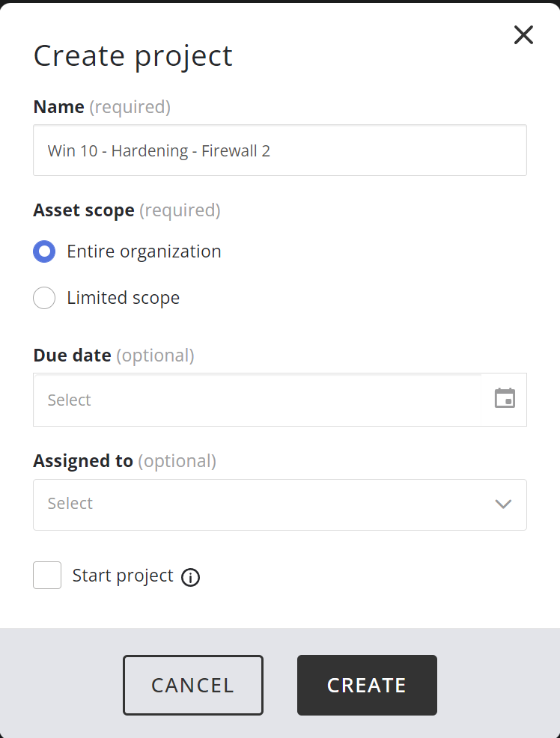
Task: Click the info icon beside Start project
Action: pos(191,577)
